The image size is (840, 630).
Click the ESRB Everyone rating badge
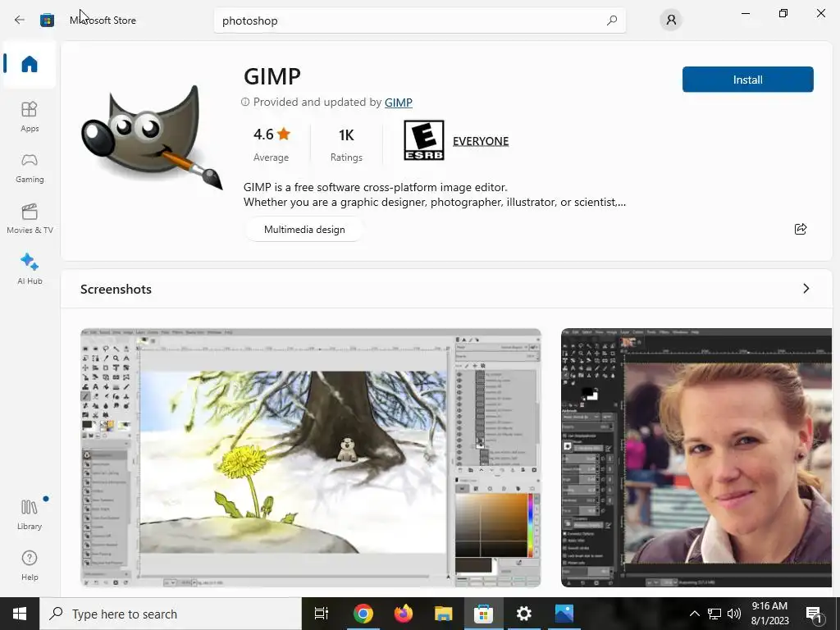pos(424,140)
